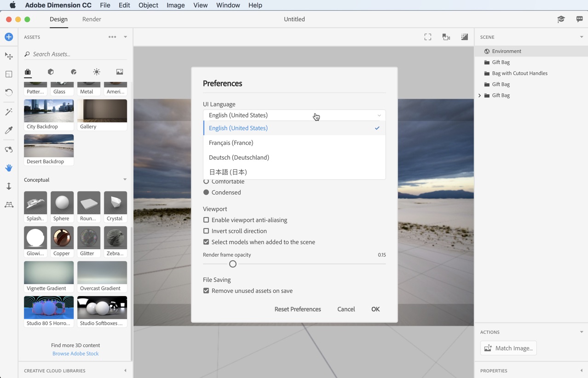Uncheck Remove unused assets on save
The height and width of the screenshot is (378, 588).
pos(206,291)
